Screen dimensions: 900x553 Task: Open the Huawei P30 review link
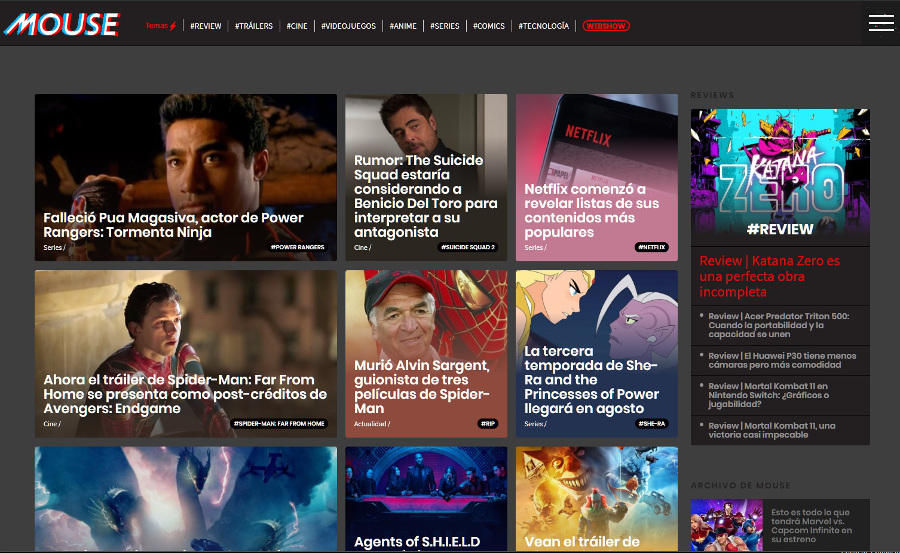[x=782, y=360]
